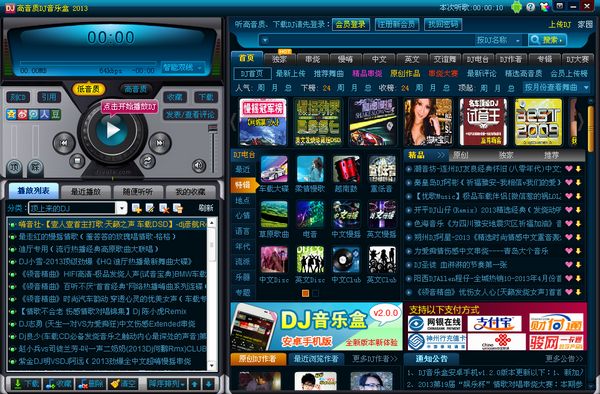Share via the Tencent Weibo icon
The image size is (600, 394).
pyautogui.click(x=34, y=114)
